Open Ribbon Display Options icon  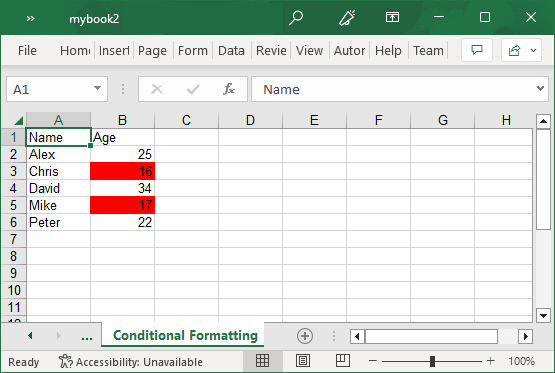392,17
